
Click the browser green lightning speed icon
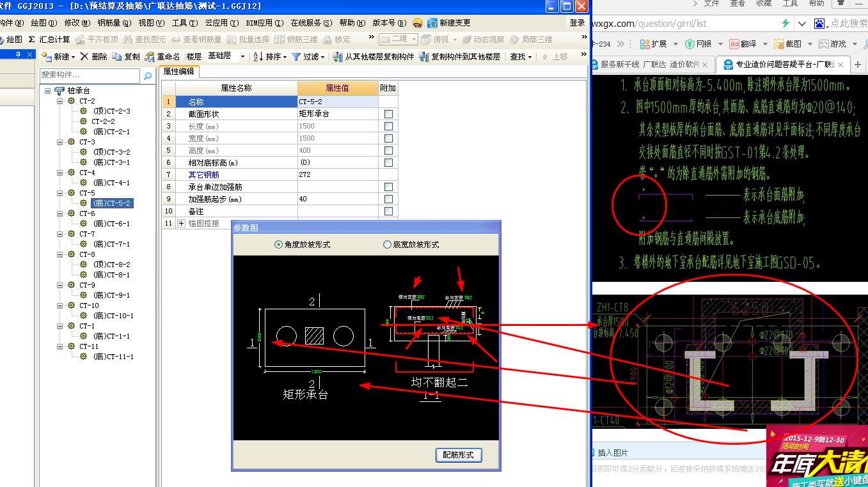[785, 23]
